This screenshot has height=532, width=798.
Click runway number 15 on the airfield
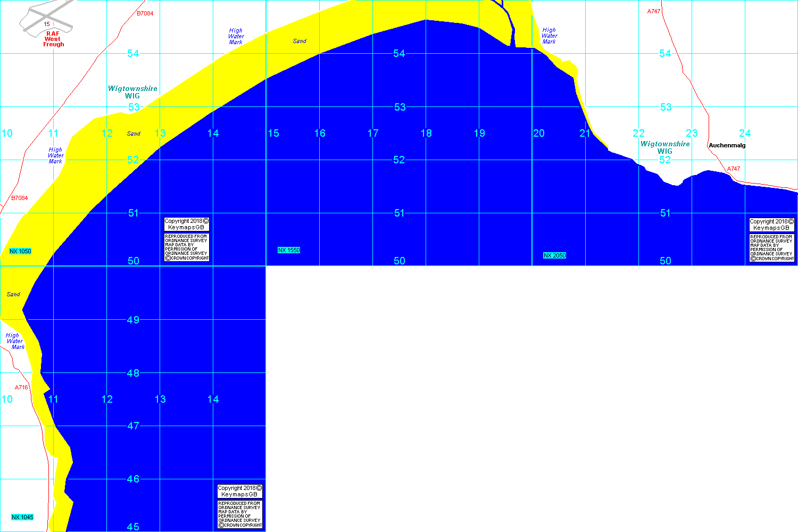tap(47, 24)
